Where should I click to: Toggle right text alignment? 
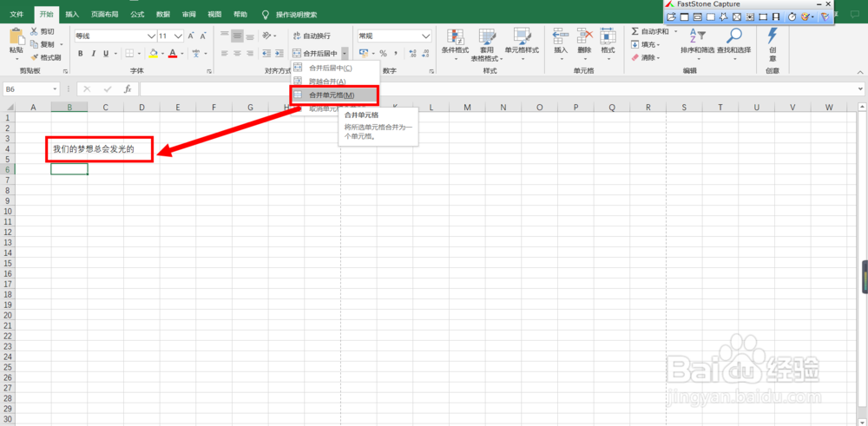point(250,54)
